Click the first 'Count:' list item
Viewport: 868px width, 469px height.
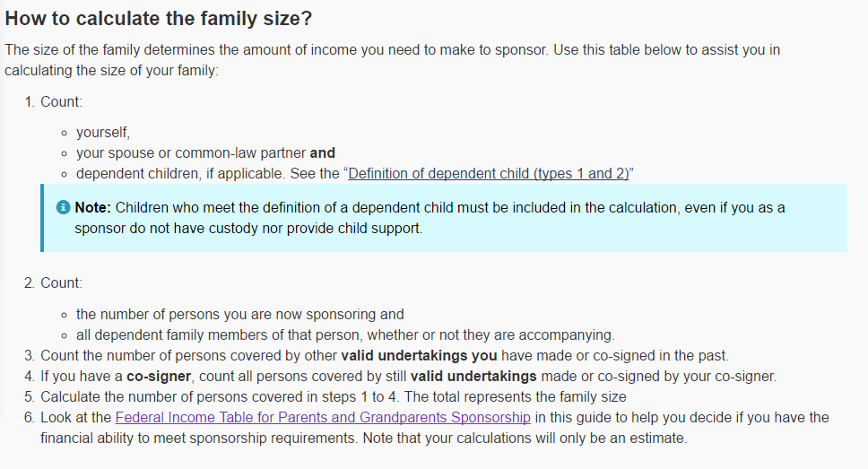pos(61,102)
